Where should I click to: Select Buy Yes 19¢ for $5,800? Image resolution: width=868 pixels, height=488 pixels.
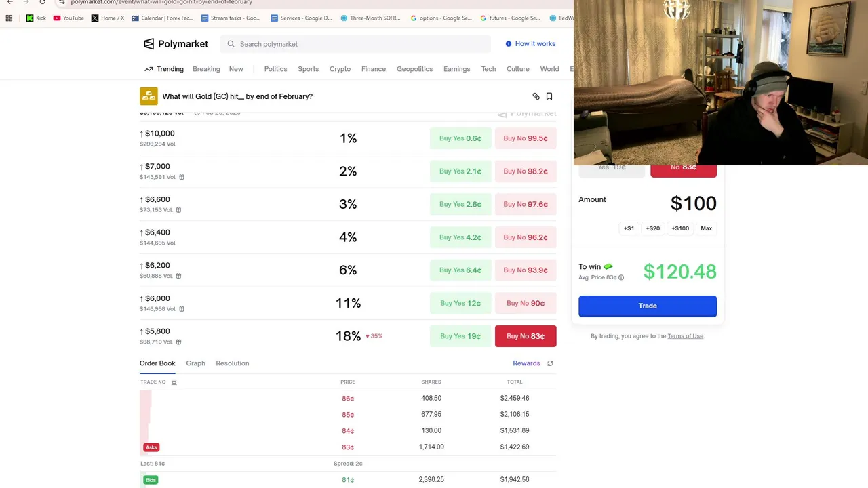(460, 336)
